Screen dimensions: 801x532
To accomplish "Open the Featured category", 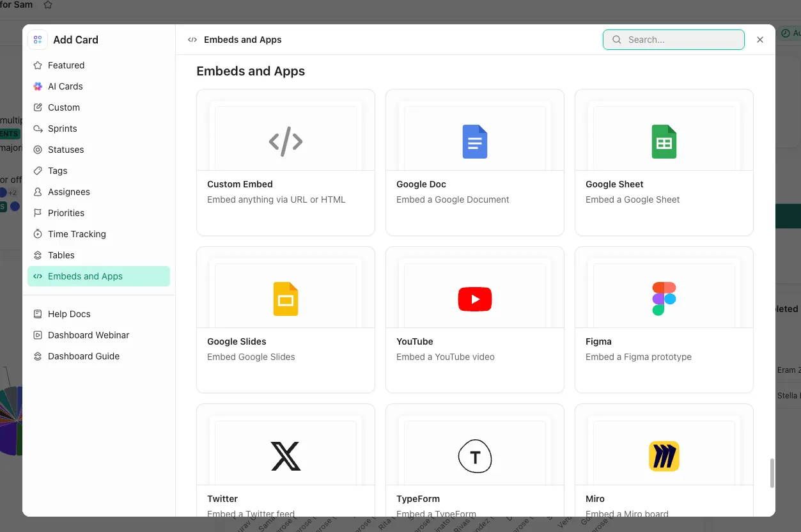I will click(x=98, y=65).
